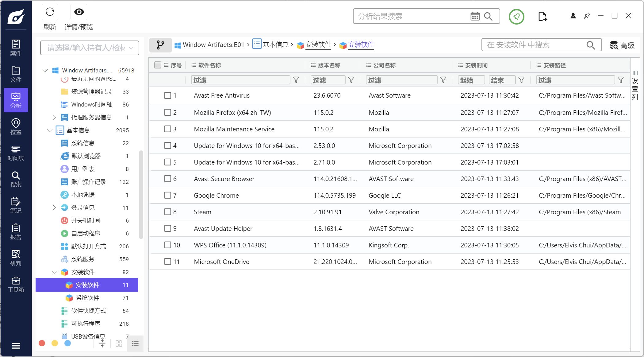
Task: Open the 时间线 timeline sidebar item
Action: coord(16,153)
